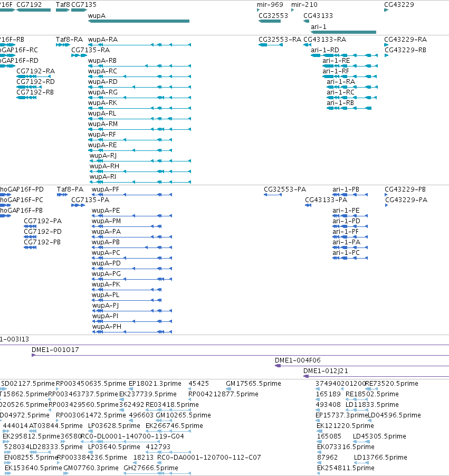
Task: Click the CG43133 gene label
Action: coord(318,15)
